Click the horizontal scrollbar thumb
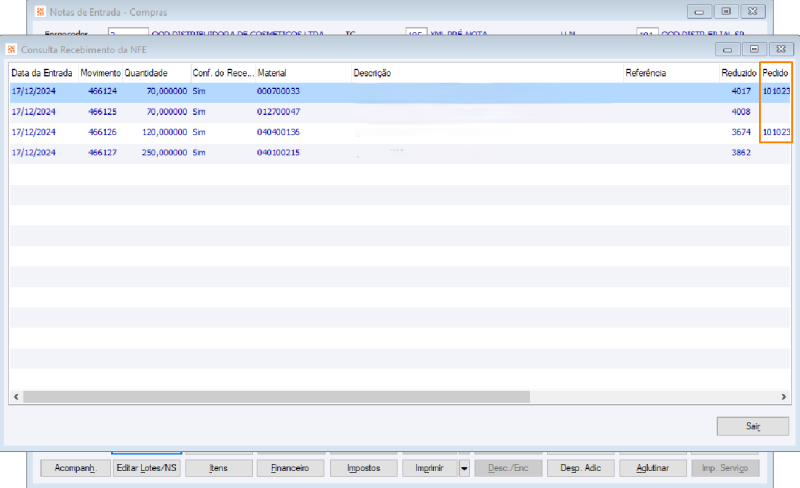 tap(277, 397)
